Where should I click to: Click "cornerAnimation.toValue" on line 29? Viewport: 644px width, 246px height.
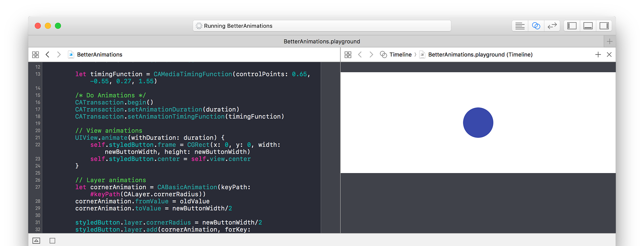tap(118, 208)
